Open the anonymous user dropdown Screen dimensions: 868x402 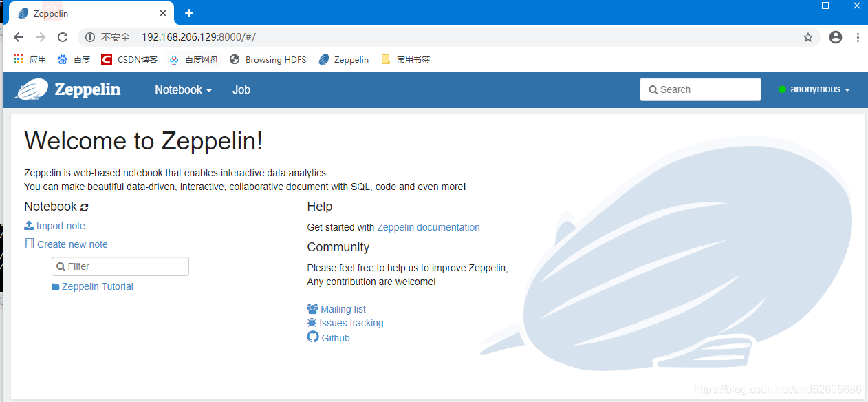[820, 89]
